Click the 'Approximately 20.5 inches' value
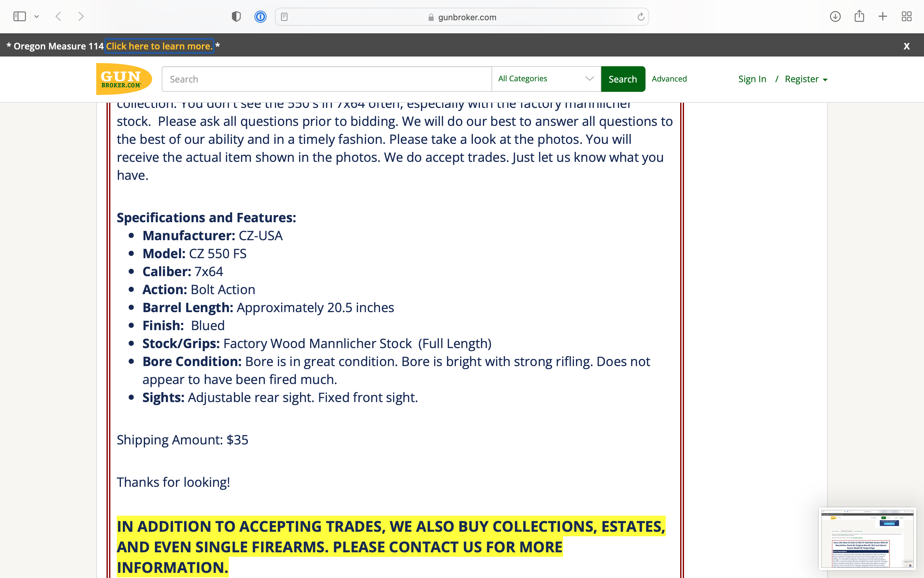Viewport: 924px width, 578px height. pyautogui.click(x=315, y=307)
